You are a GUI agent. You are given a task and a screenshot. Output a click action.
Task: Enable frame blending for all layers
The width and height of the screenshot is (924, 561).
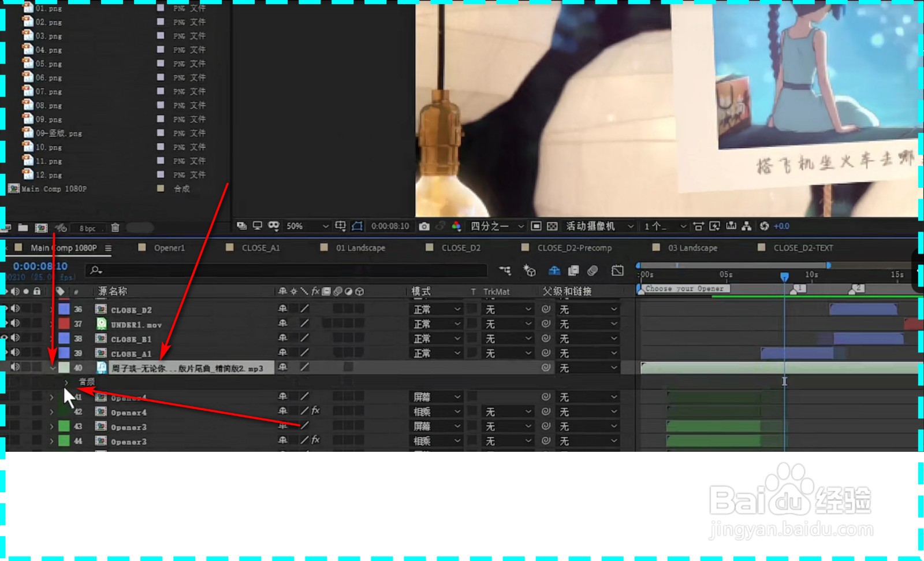point(573,270)
